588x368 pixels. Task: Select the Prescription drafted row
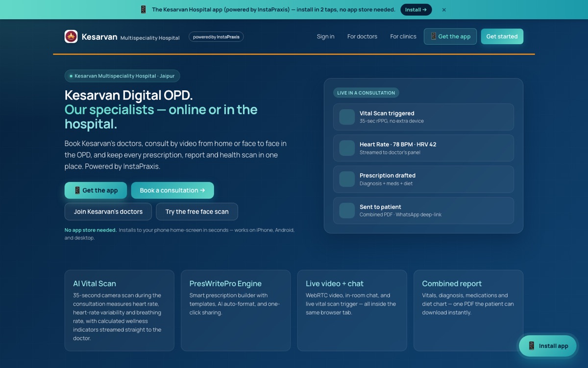tap(423, 179)
